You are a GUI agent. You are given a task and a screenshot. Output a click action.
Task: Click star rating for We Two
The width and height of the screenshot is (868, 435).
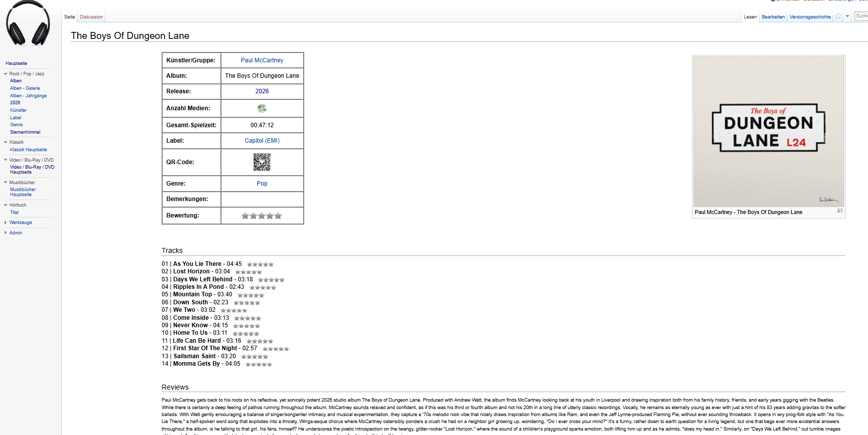pos(234,310)
